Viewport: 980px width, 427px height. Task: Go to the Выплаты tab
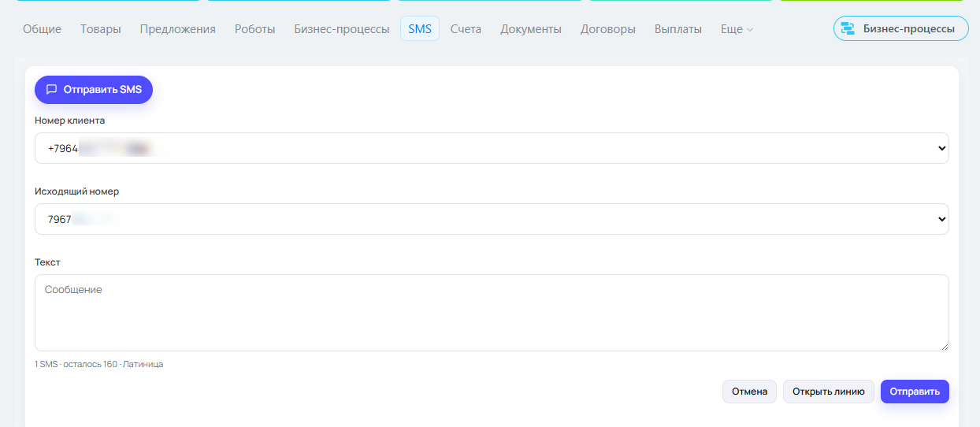678,29
